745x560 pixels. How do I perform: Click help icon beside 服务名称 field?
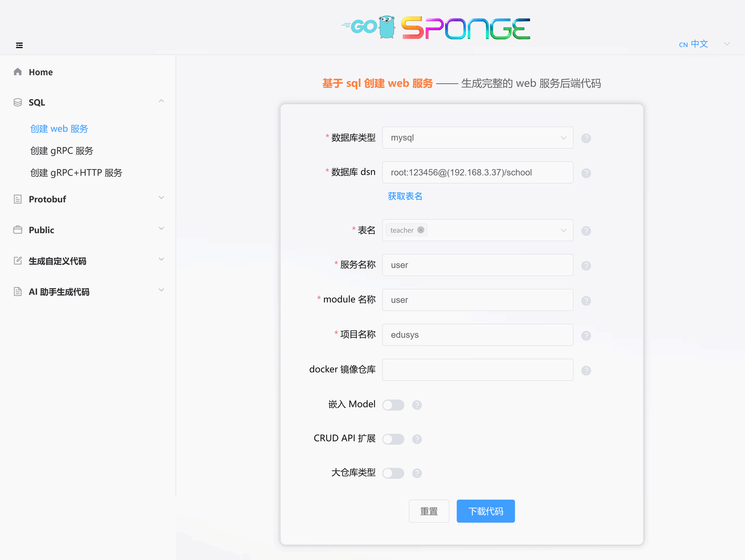point(586,266)
